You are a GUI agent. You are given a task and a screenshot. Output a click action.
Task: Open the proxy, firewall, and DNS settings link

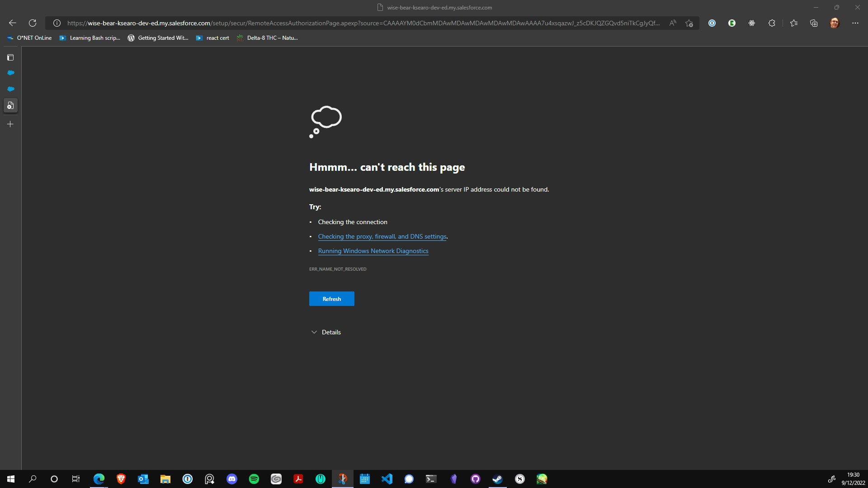pyautogui.click(x=382, y=236)
